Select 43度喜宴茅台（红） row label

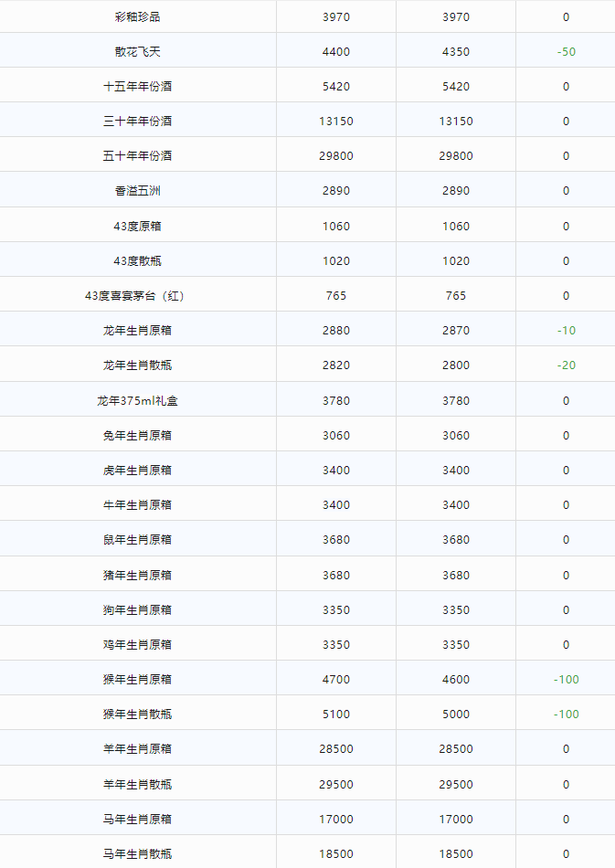click(x=134, y=296)
